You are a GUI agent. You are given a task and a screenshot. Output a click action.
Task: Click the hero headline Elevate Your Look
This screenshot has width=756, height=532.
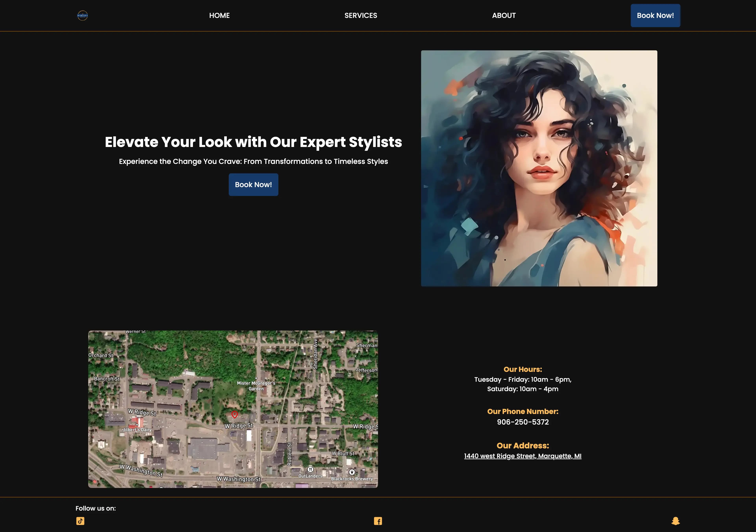click(x=253, y=142)
